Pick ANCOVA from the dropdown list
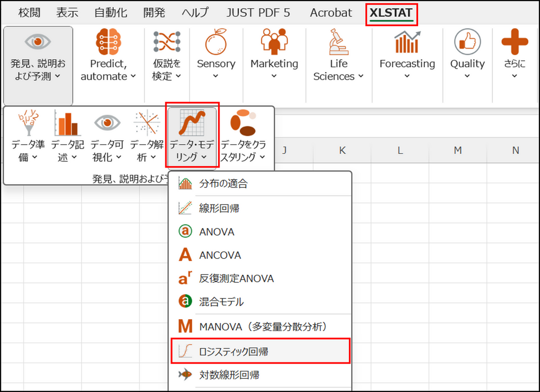 220,255
